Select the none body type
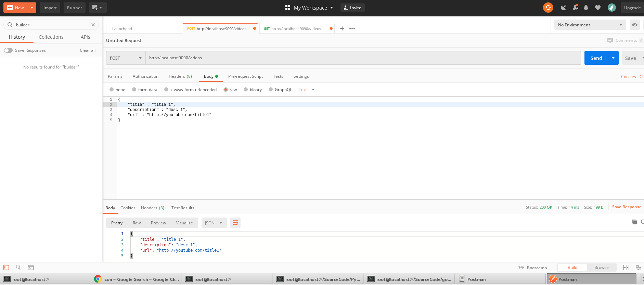This screenshot has width=644, height=285. pos(112,89)
